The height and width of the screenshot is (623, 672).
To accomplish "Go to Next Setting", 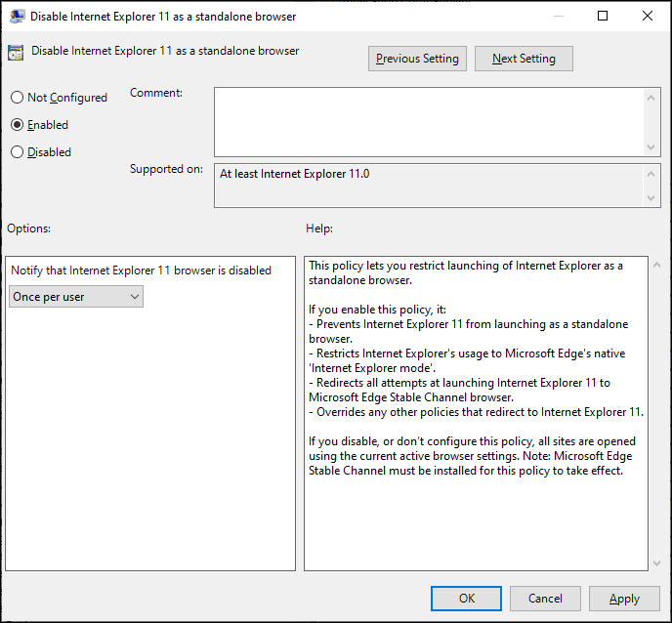I will tap(524, 59).
